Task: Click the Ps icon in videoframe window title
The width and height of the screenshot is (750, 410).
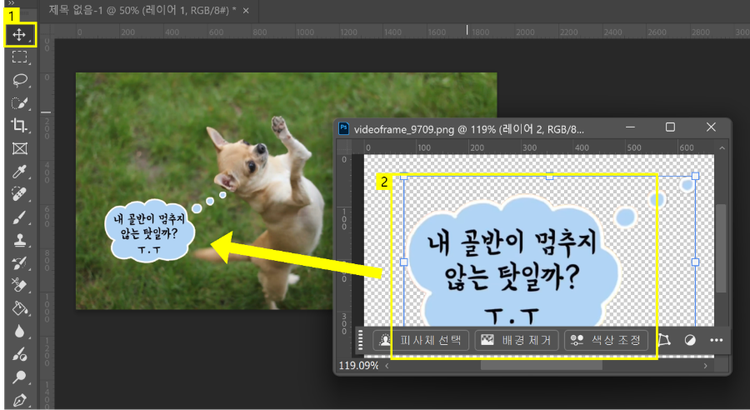Action: tap(344, 129)
